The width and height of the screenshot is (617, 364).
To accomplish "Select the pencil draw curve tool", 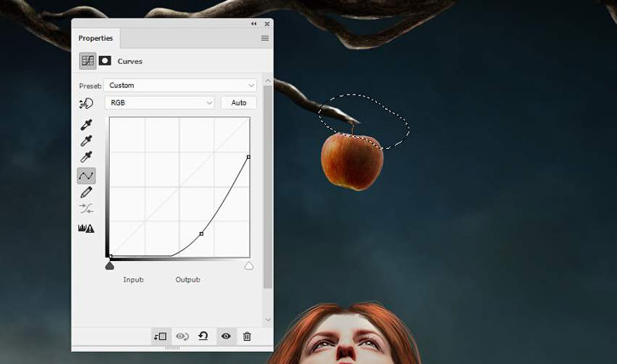I will (86, 192).
